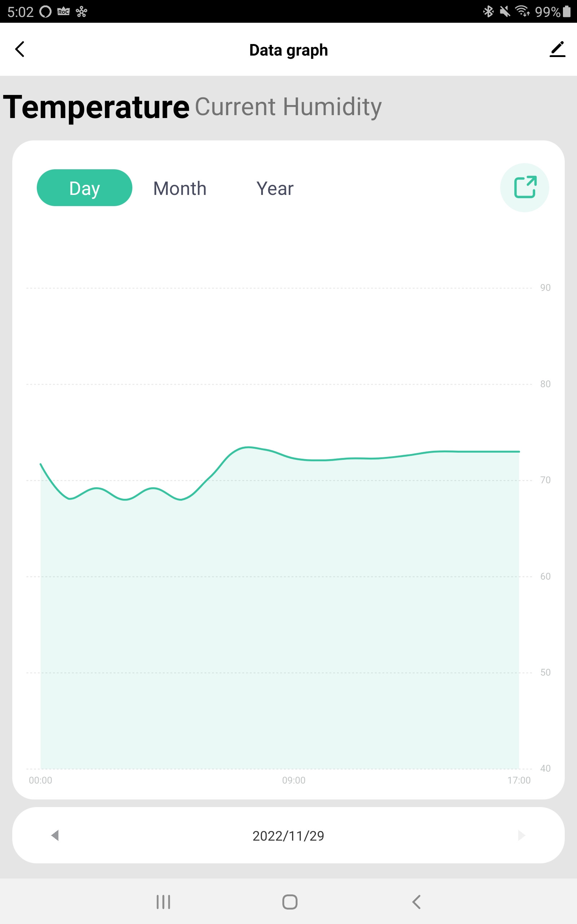Switch graph range to Month
The height and width of the screenshot is (924, 577).
(x=180, y=188)
